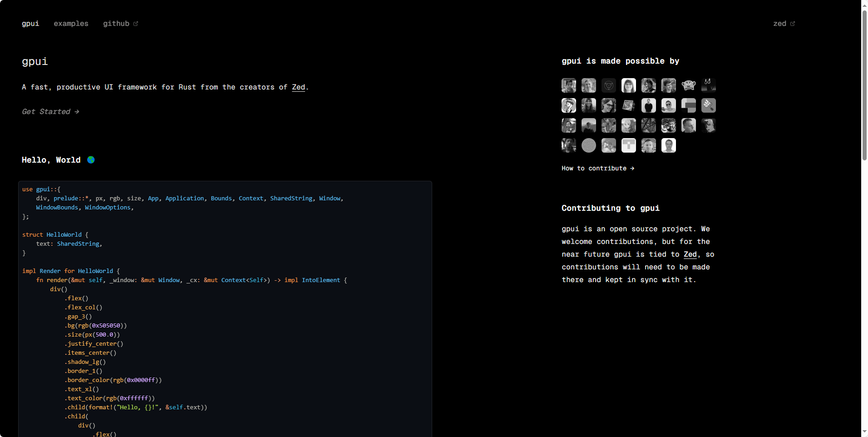Open the avatar of person in black standing
Screen dimensions: 868x437
point(649,105)
